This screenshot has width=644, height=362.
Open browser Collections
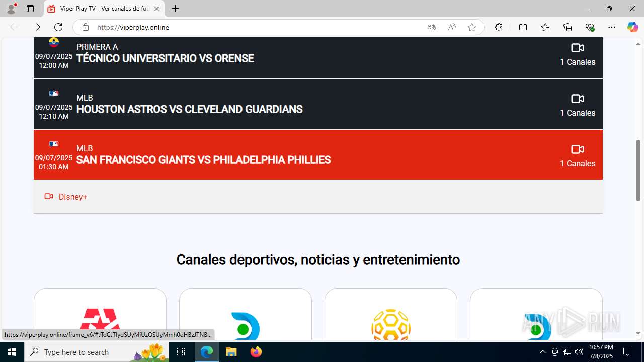pyautogui.click(x=568, y=27)
